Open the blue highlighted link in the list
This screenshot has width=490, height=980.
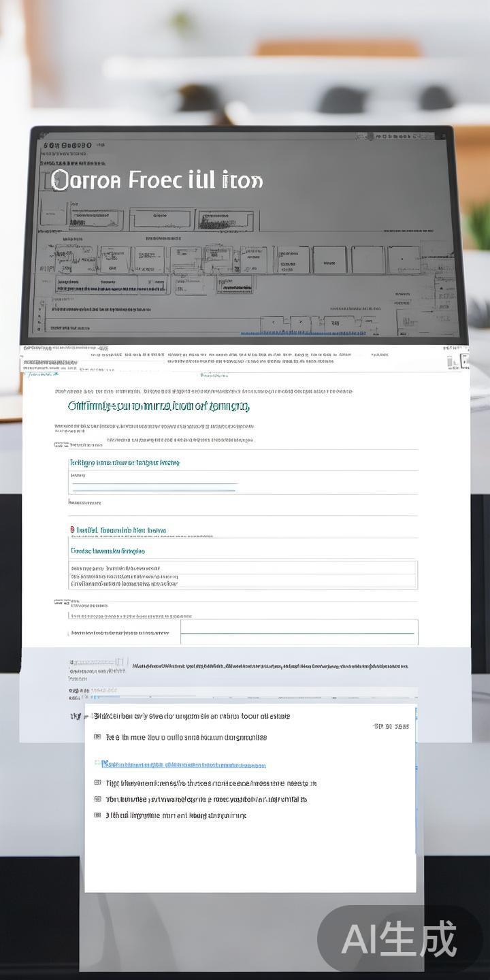(184, 764)
